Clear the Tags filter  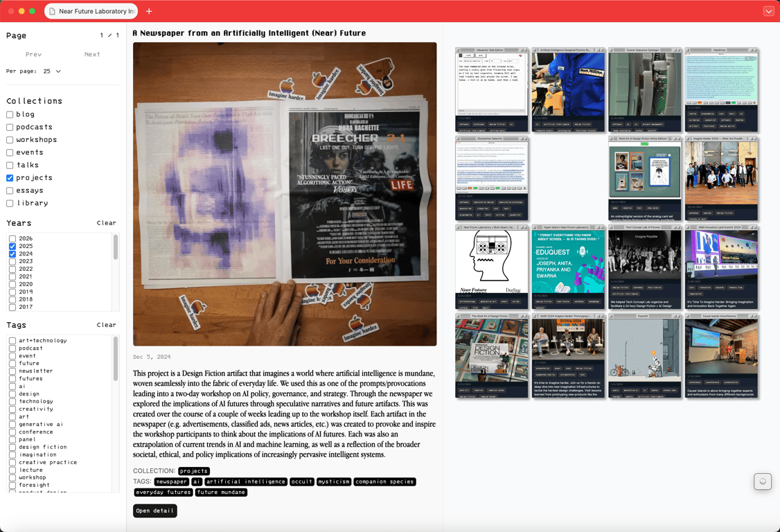pyautogui.click(x=106, y=325)
